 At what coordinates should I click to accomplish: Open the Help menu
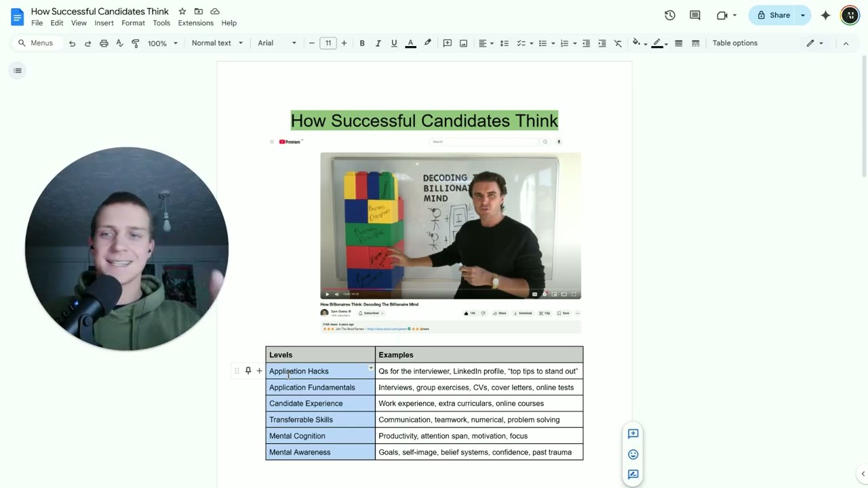click(x=229, y=23)
